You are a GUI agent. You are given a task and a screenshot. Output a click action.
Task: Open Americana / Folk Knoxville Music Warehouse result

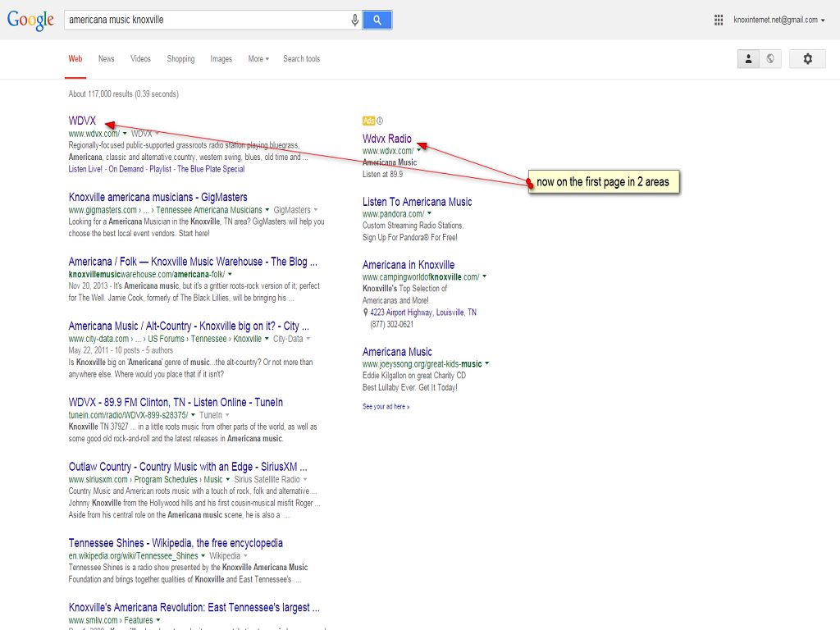pyautogui.click(x=193, y=262)
